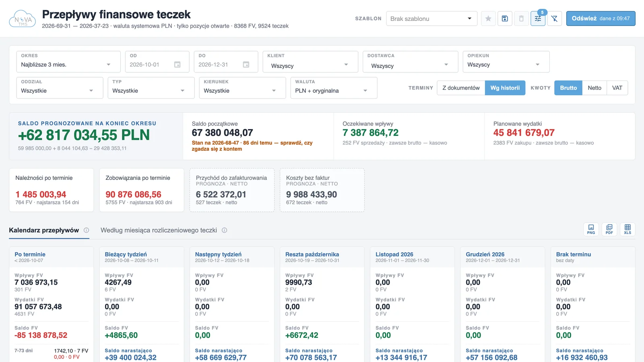644x362 pixels.
Task: Switch to Według miesiąca rozliczeniowego teczki tab
Action: click(x=159, y=230)
